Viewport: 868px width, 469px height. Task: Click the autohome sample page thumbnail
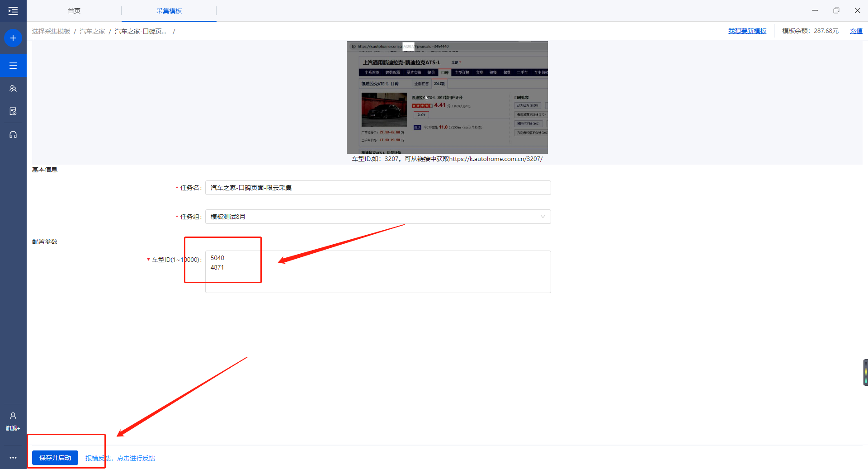(447, 97)
